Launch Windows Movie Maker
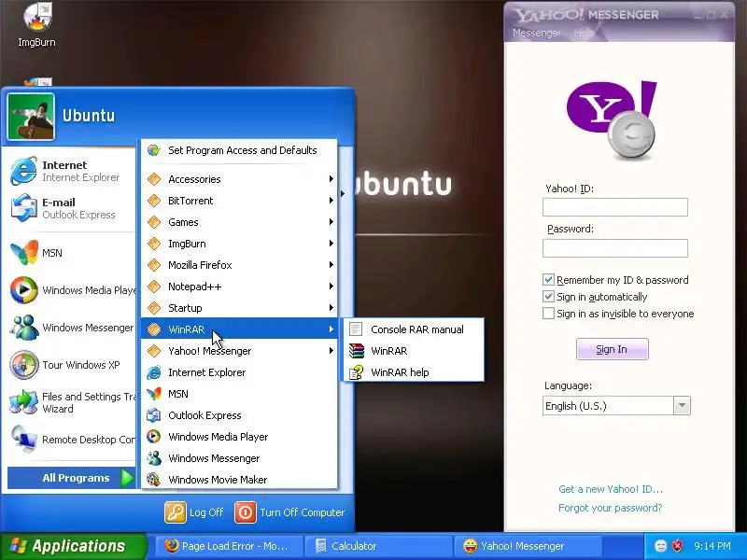Viewport: 747px width, 560px height. 239,480
